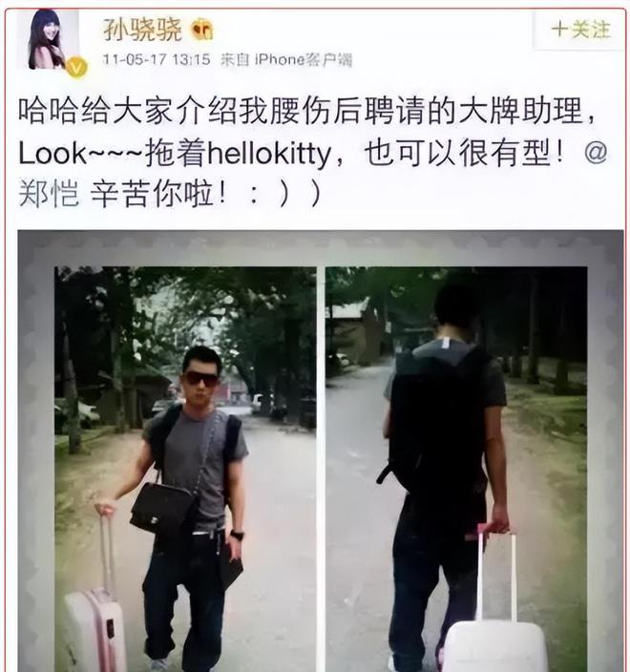Click the wristwatch on the man's arm

click(237, 535)
